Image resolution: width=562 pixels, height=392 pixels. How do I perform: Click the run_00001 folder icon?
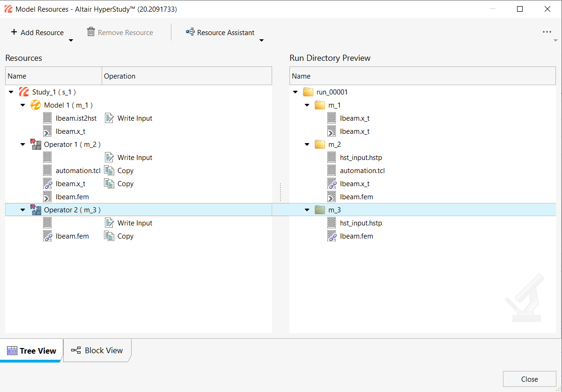[308, 92]
